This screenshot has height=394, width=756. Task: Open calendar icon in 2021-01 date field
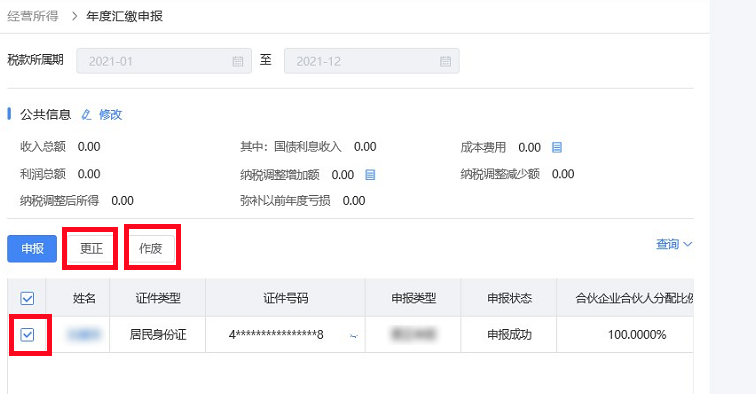[238, 61]
